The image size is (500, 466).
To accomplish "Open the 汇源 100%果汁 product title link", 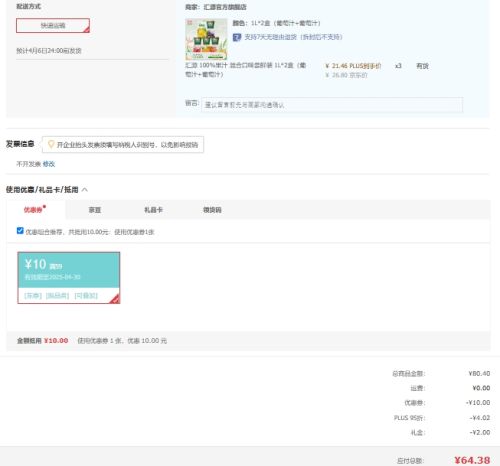I will [x=246, y=70].
